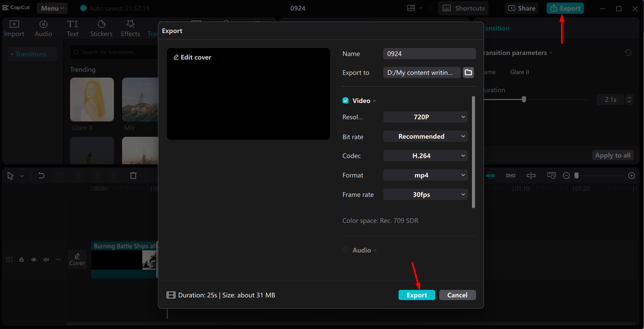
Task: Toggle the timeline linkage chain icon
Action: (511, 176)
